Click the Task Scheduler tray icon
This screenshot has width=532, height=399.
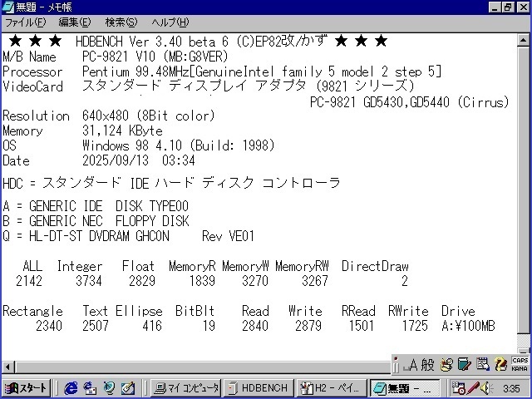(459, 388)
